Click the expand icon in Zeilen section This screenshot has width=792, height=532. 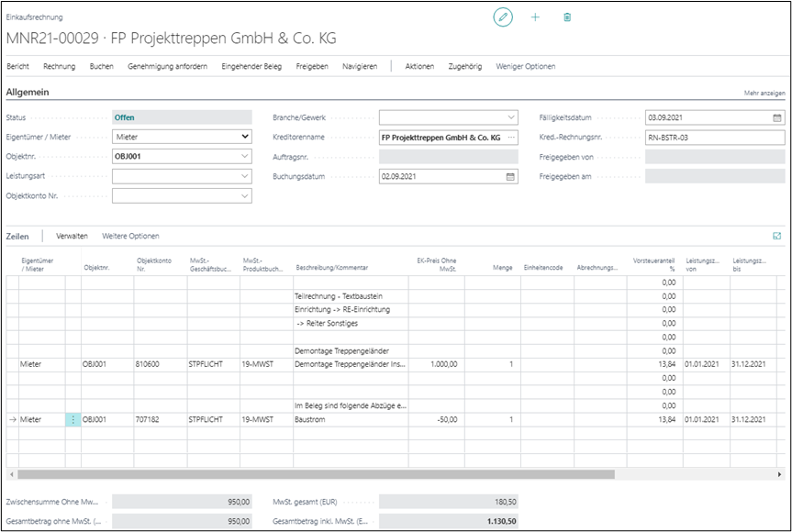[777, 236]
